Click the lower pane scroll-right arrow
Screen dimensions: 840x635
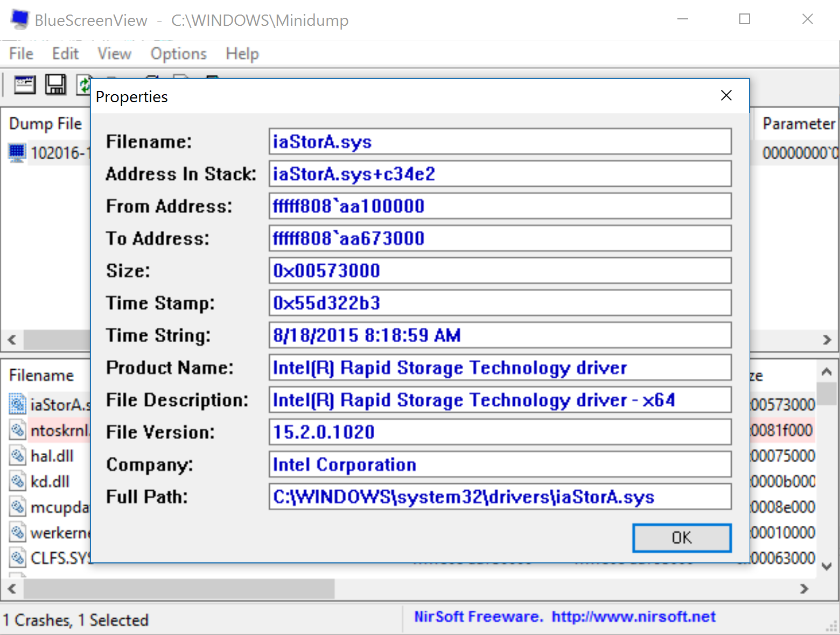[x=804, y=589]
